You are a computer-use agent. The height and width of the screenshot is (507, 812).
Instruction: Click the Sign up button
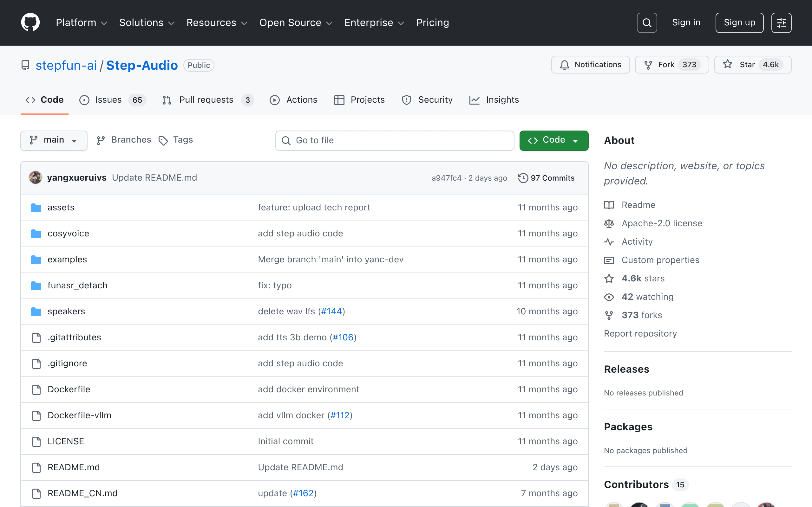(x=739, y=23)
